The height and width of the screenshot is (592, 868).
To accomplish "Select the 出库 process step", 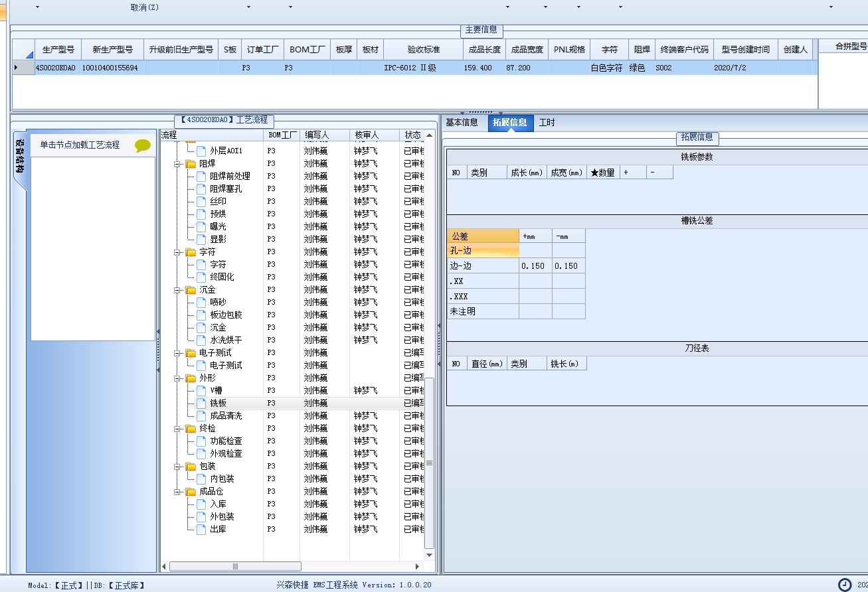I will point(218,530).
